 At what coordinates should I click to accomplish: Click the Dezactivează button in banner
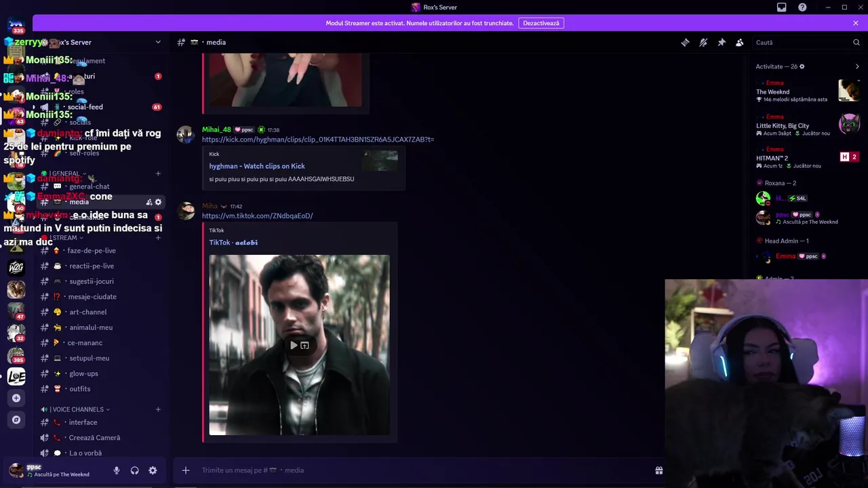tap(541, 23)
